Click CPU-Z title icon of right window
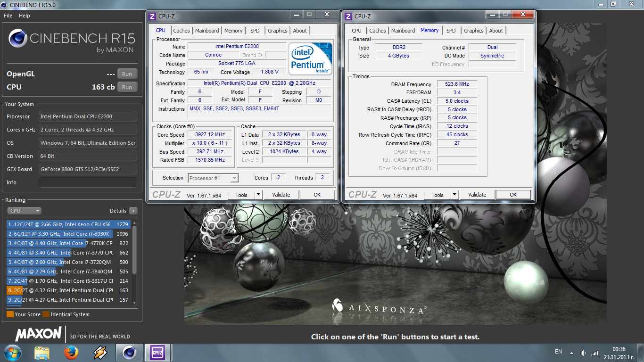 click(x=348, y=16)
